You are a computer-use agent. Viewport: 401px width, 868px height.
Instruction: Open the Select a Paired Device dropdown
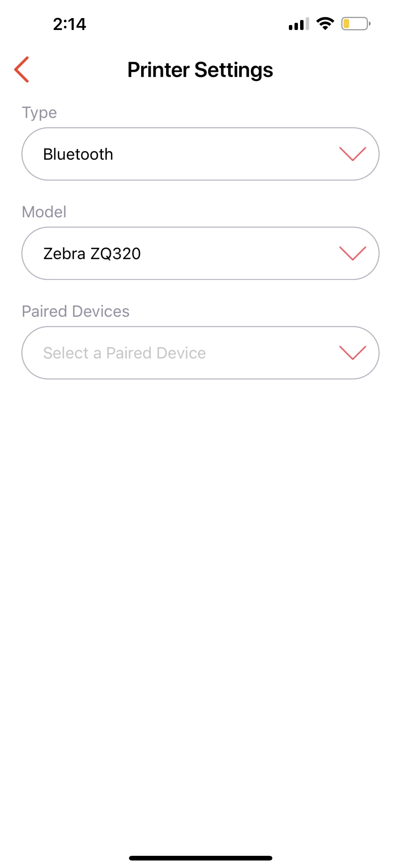[200, 353]
